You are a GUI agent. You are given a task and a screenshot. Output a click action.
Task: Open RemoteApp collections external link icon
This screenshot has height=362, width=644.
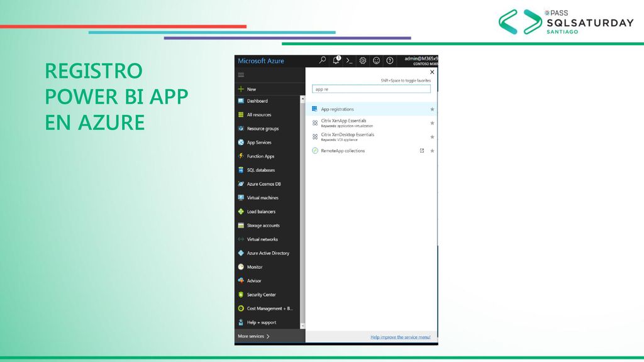[422, 151]
